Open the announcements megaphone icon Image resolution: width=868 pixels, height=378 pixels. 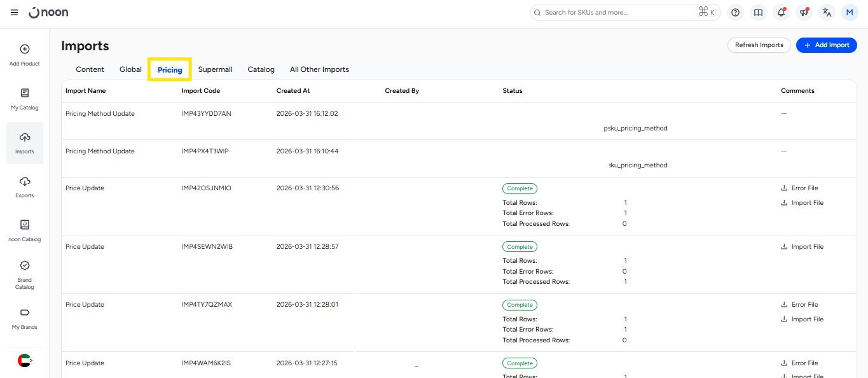click(804, 13)
